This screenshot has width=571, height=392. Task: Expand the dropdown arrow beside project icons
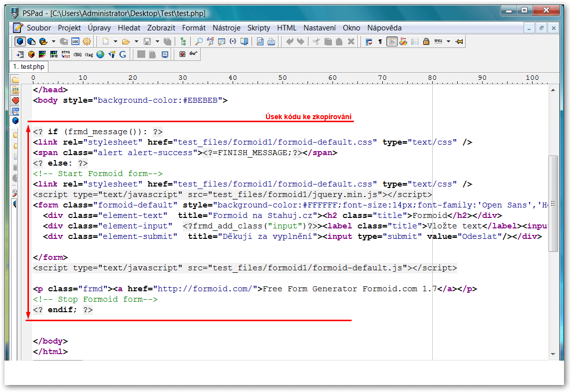click(x=53, y=41)
